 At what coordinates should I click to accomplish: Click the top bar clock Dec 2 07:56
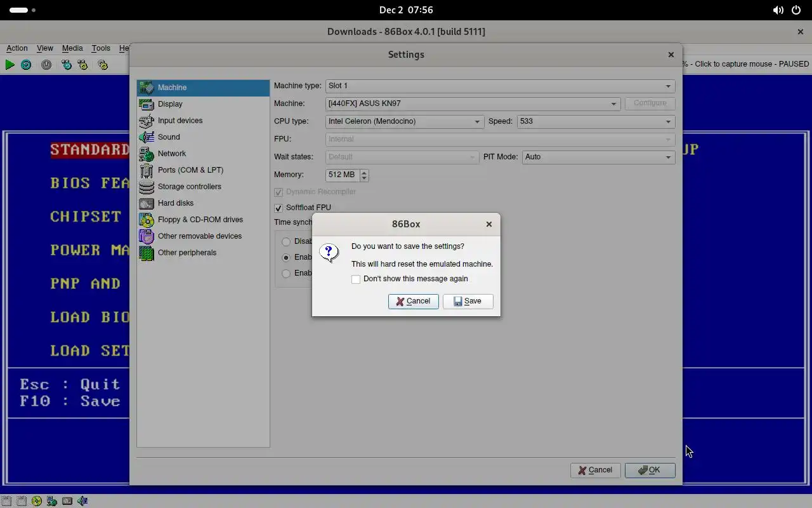tap(406, 10)
